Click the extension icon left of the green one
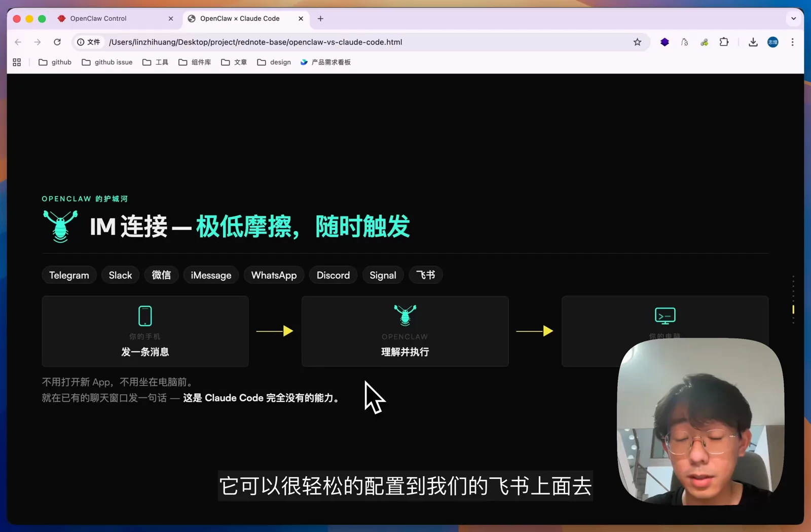Viewport: 811px width, 532px height. tap(684, 42)
